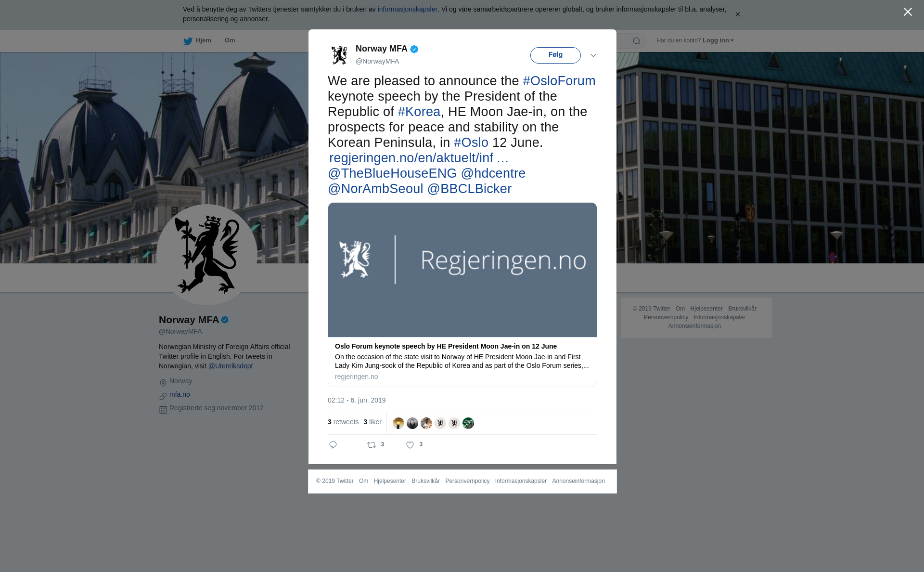
Task: Like the tweet with the heart icon
Action: pos(410,445)
